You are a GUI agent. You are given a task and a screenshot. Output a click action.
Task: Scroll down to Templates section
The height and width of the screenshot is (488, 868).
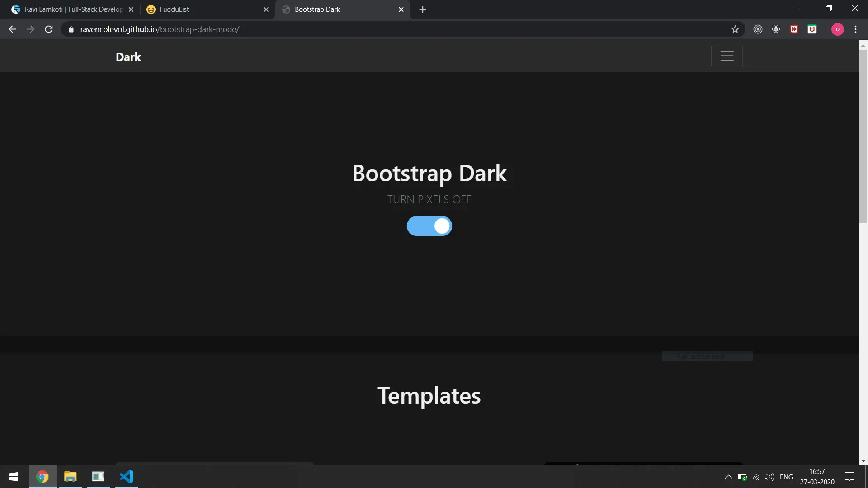(x=429, y=394)
